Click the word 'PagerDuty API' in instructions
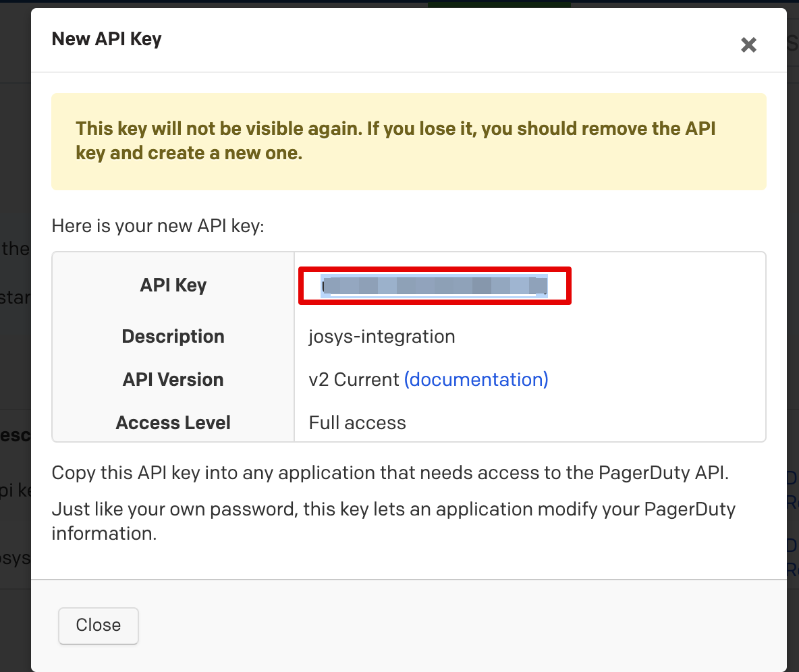The height and width of the screenshot is (672, 799). [663, 473]
